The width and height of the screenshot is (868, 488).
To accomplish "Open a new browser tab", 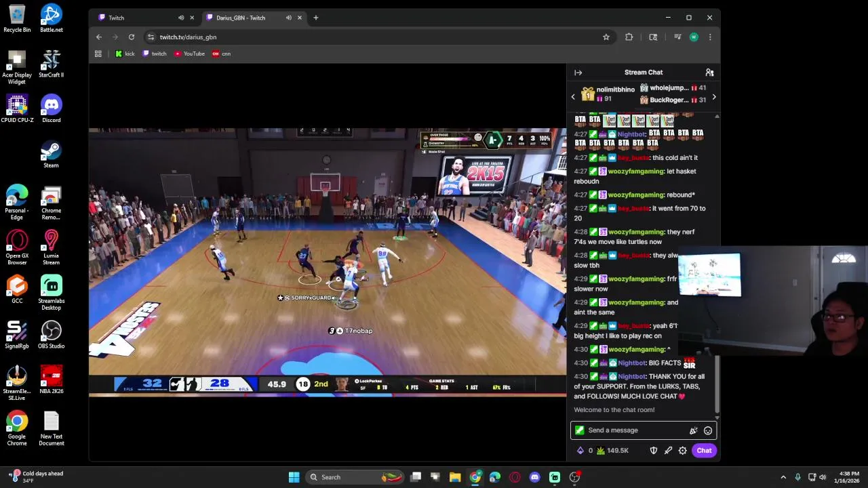I will (x=316, y=18).
